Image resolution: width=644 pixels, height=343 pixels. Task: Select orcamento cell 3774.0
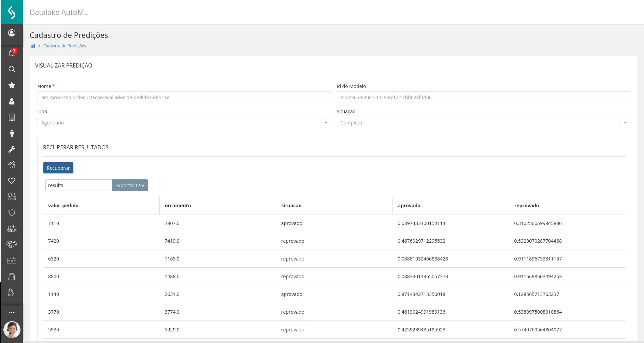[172, 312]
